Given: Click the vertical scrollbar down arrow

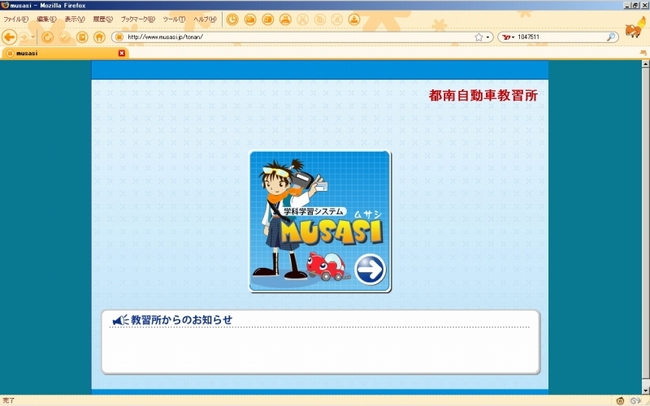Looking at the screenshot, I should point(645,390).
